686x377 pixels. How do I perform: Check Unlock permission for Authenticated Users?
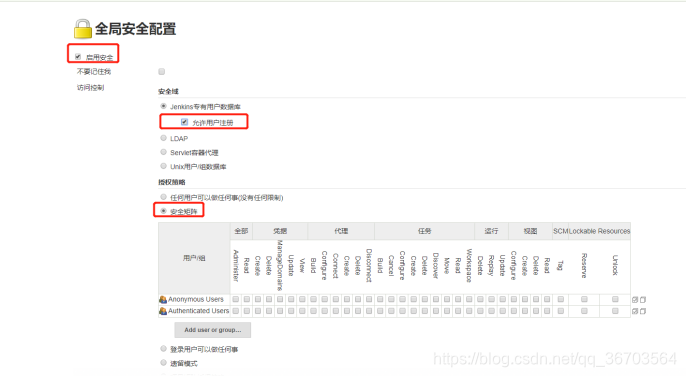[x=615, y=311]
